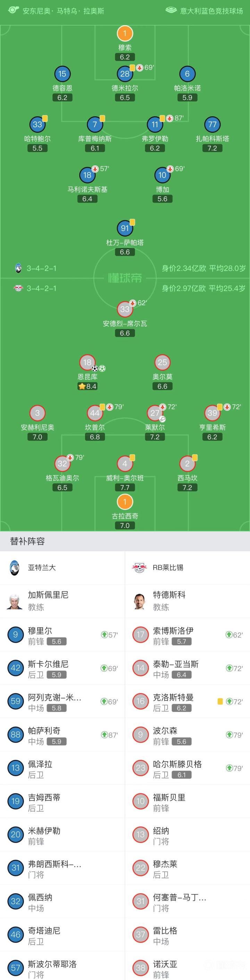Tap 博加 substitution-off arrow icon
This screenshot has height=980, width=250.
(170, 168)
